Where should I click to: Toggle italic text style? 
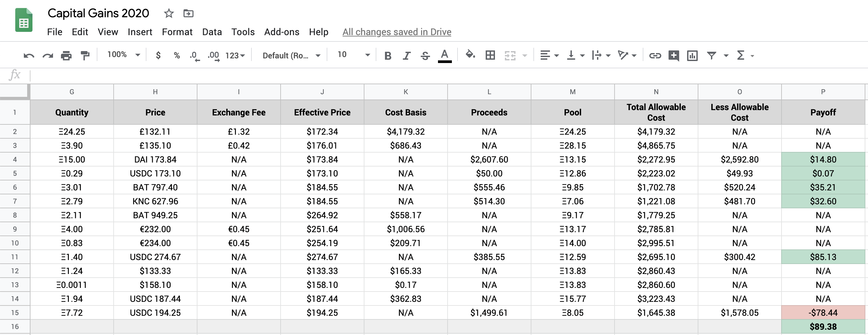[x=407, y=55]
